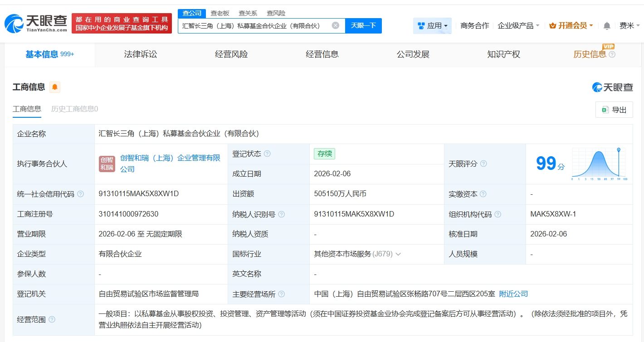
Task: Click the 创智和瑞 company logo badge
Action: (107, 164)
